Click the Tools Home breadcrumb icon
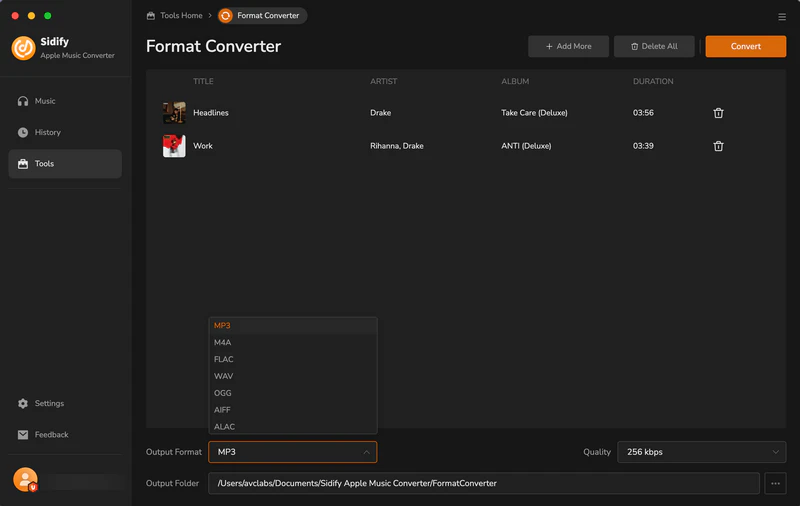This screenshot has width=800, height=506. (x=151, y=16)
